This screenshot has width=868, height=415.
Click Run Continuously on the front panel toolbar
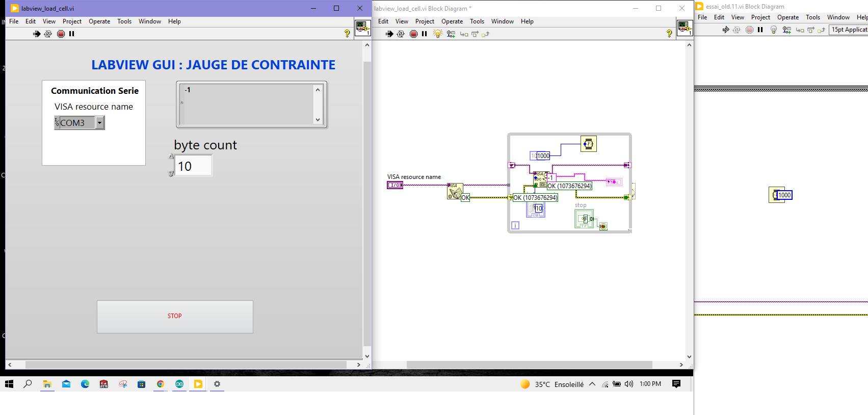point(48,34)
